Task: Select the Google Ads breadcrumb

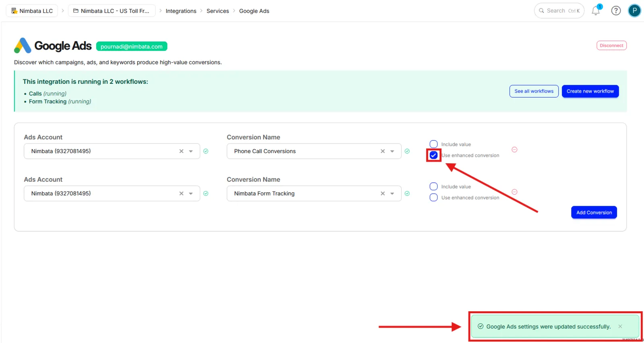Action: click(x=254, y=11)
